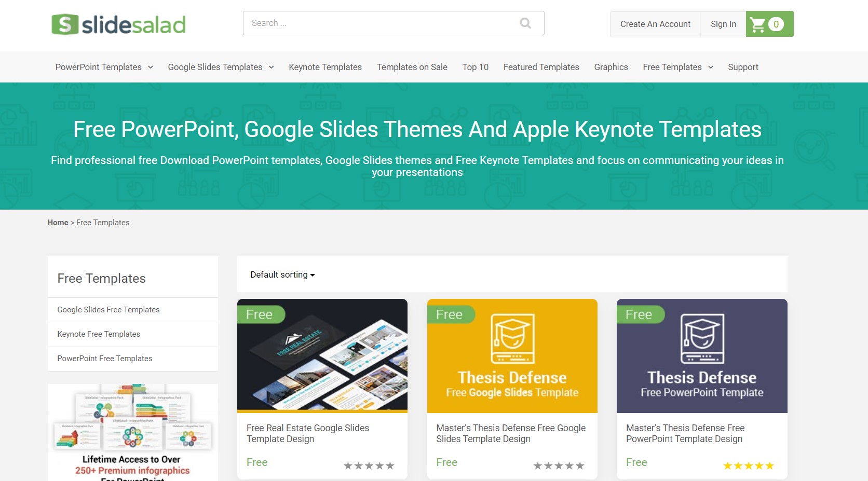Viewport: 868px width, 481px height.
Task: Click Free Templates sidebar heading
Action: [x=102, y=279]
